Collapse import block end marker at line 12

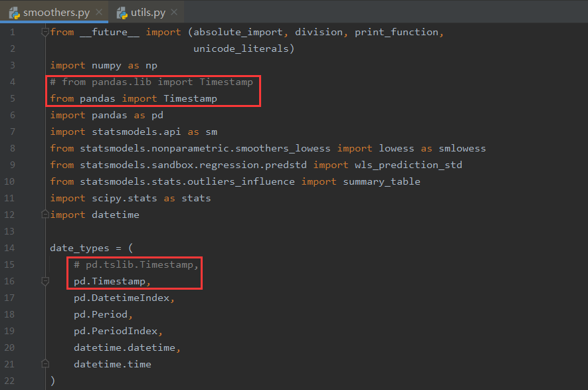tap(45, 215)
